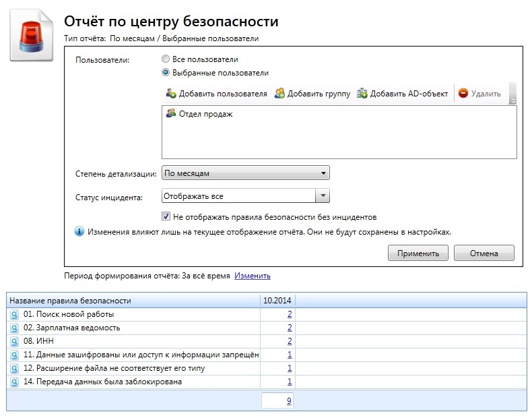Select 'Все пользователи' radio button

166,59
